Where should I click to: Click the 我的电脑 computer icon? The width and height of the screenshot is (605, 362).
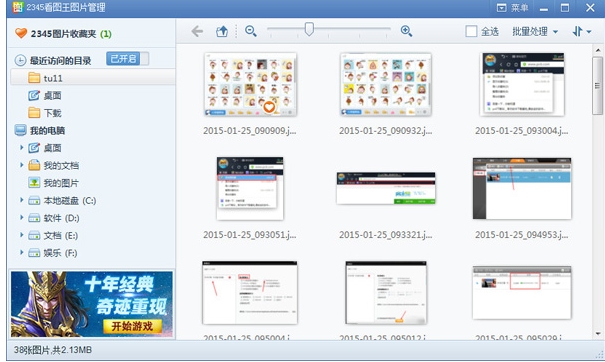(x=20, y=130)
